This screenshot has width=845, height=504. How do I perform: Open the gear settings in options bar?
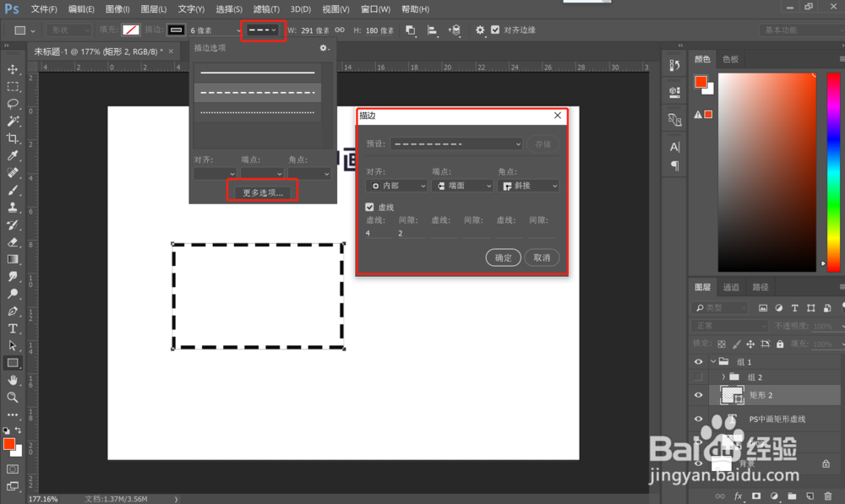pyautogui.click(x=480, y=30)
